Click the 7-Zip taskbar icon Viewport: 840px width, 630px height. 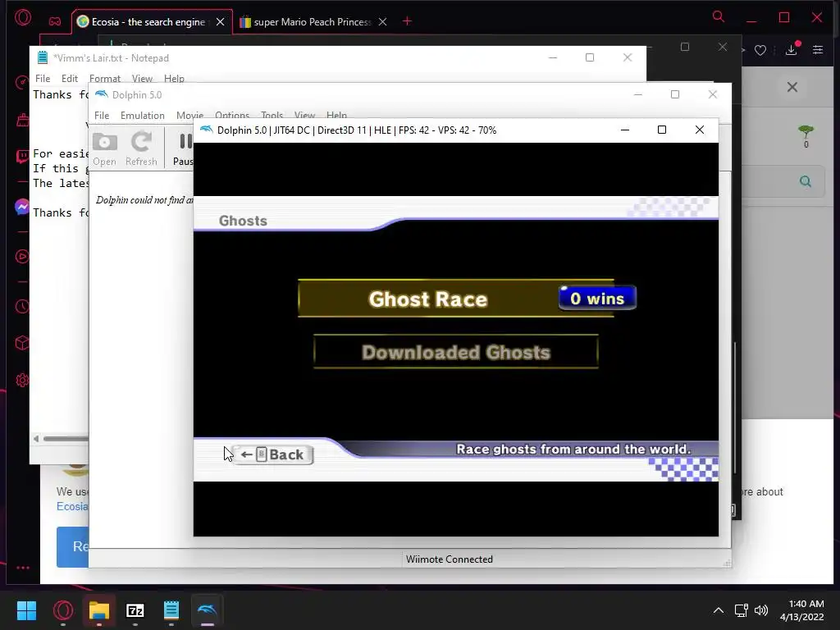pyautogui.click(x=135, y=610)
